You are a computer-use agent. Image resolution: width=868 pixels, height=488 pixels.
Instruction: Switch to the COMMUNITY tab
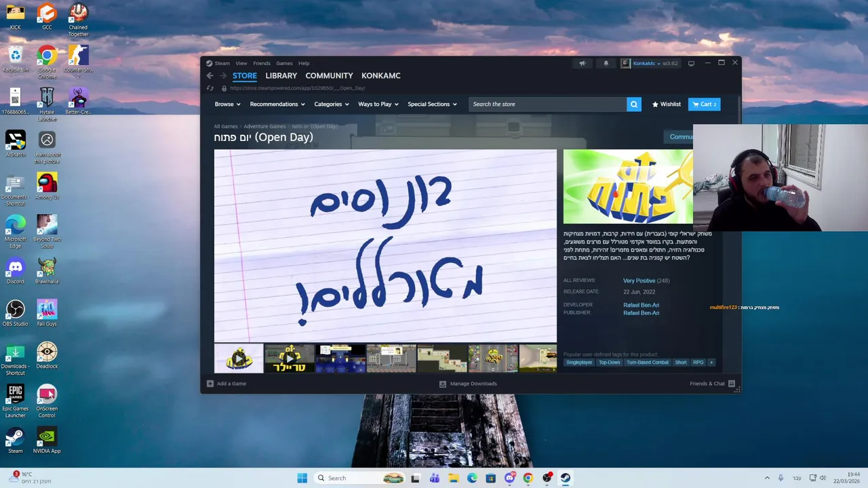pos(329,76)
